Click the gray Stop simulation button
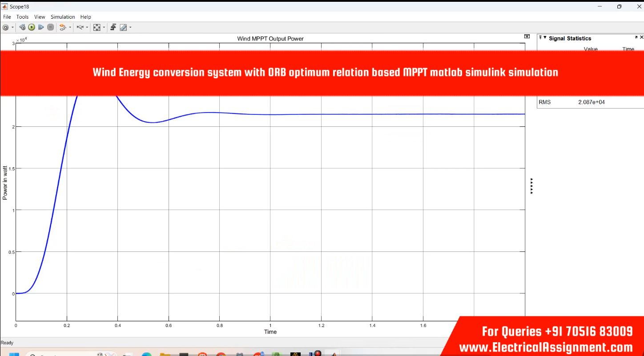 [51, 28]
